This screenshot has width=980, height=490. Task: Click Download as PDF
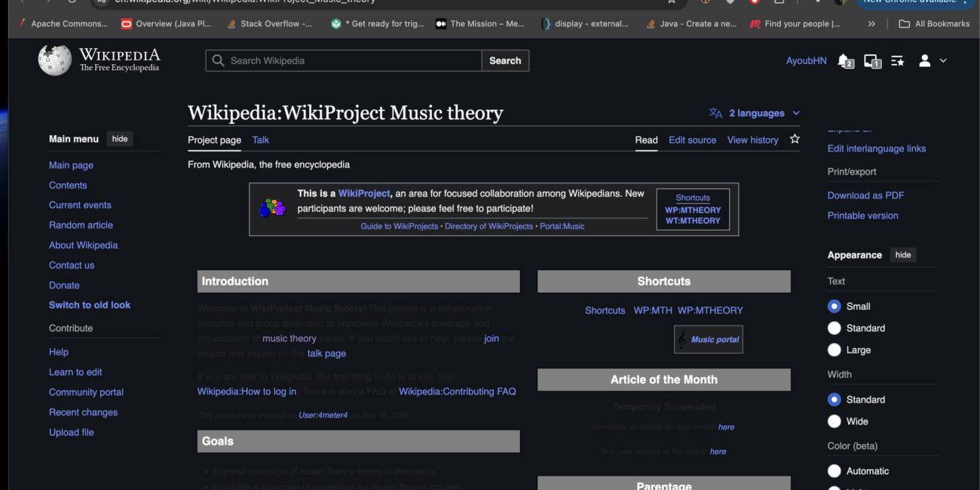pos(865,195)
